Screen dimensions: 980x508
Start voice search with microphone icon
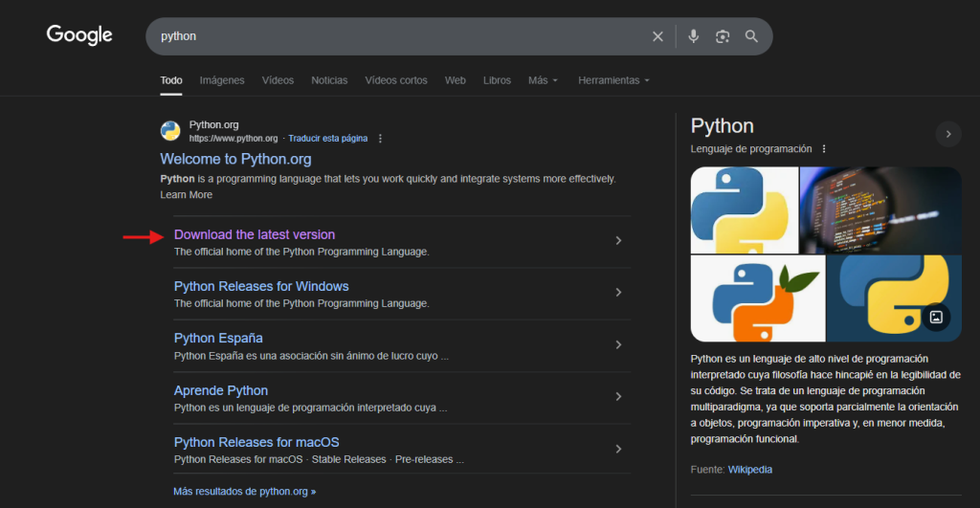[x=693, y=36]
